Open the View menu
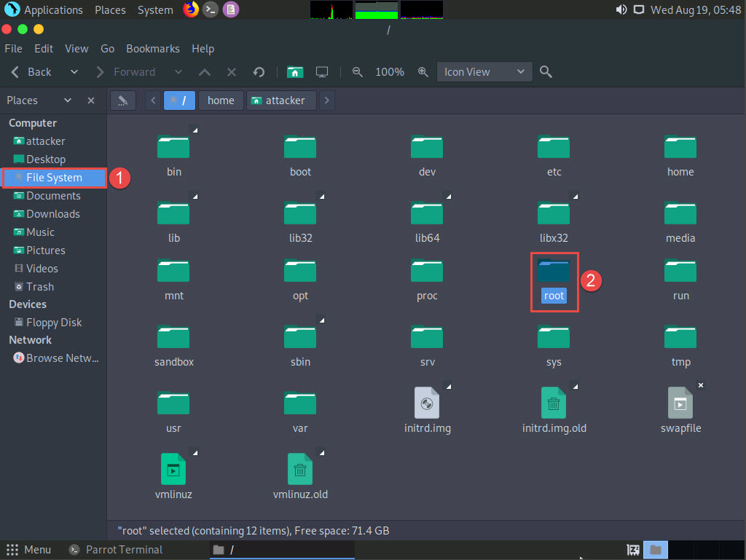Viewport: 746px width, 560px height. 76,49
